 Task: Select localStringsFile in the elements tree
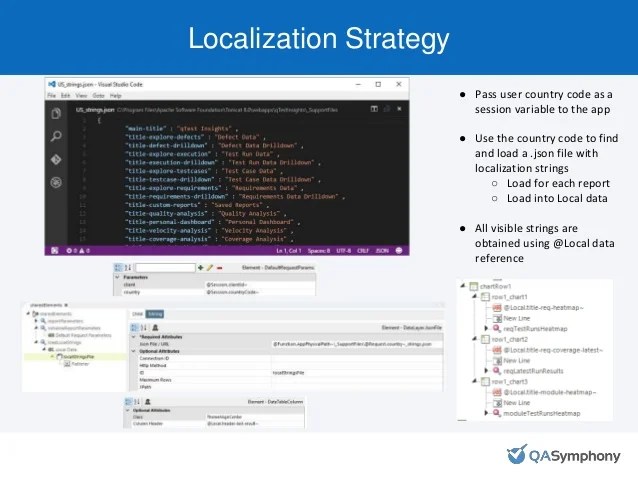pyautogui.click(x=79, y=357)
